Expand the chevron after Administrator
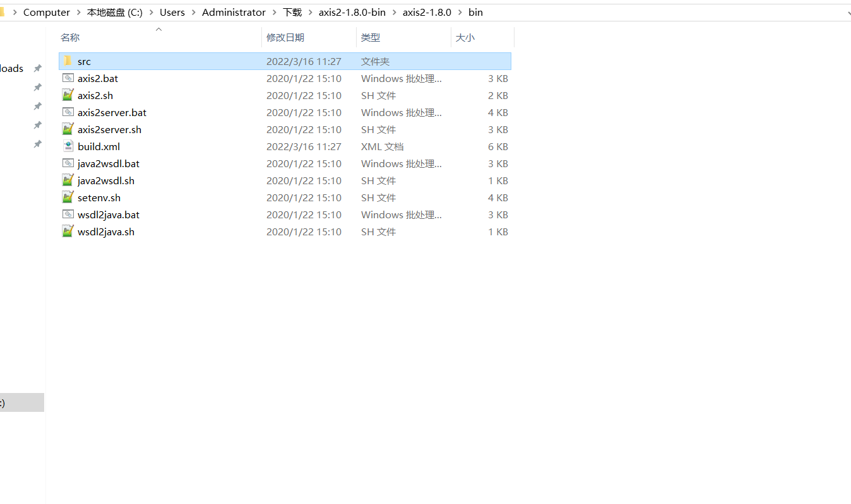 coord(275,12)
